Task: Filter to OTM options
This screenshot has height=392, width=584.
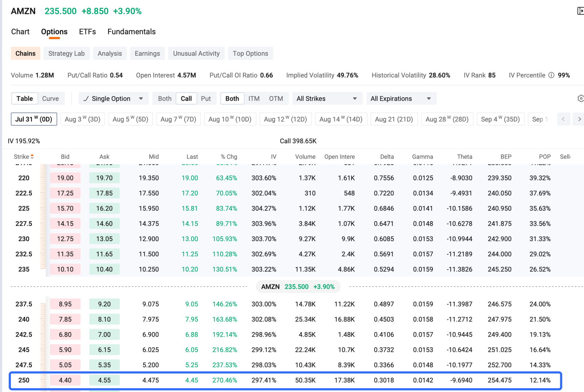Action: 276,98
